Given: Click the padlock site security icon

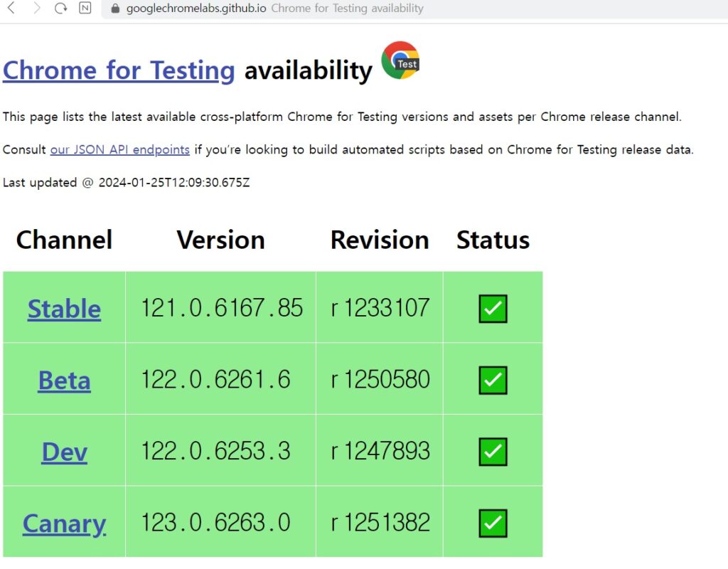Looking at the screenshot, I should pyautogui.click(x=116, y=9).
